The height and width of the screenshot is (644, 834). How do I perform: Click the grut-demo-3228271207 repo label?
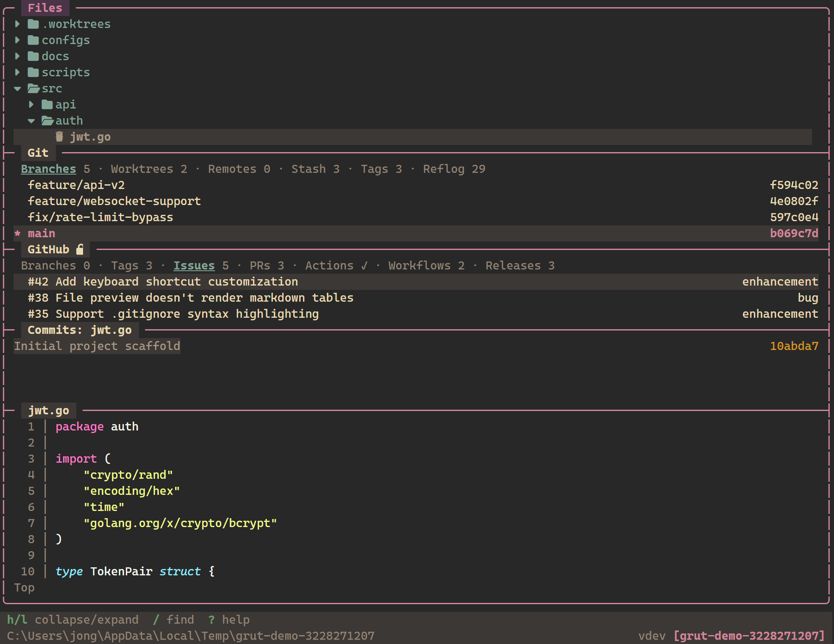pyautogui.click(x=749, y=636)
